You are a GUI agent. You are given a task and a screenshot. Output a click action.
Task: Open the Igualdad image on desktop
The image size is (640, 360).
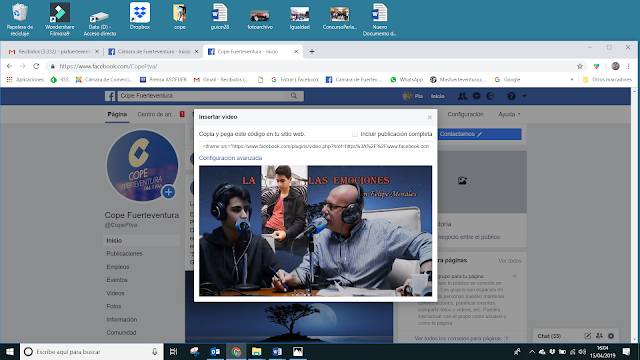pos(300,18)
